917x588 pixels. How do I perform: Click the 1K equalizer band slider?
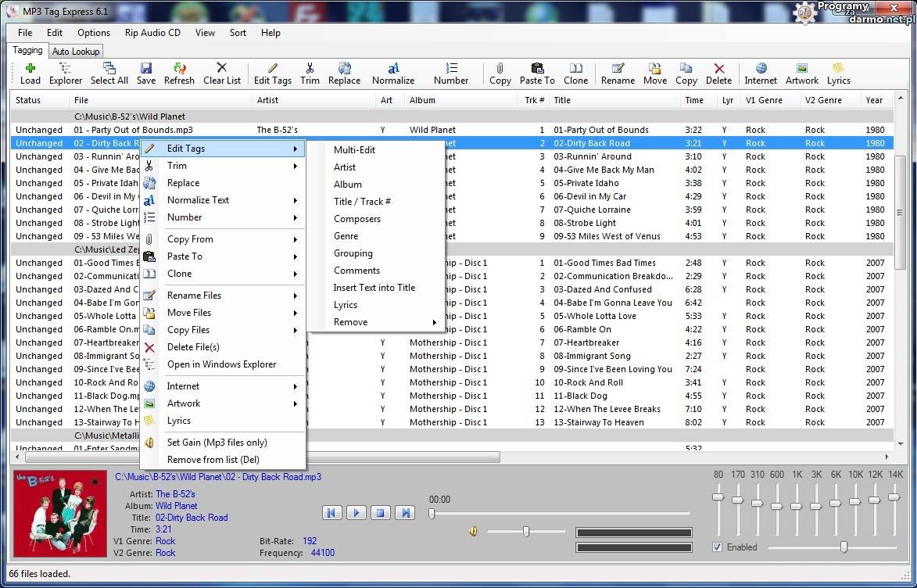(796, 506)
